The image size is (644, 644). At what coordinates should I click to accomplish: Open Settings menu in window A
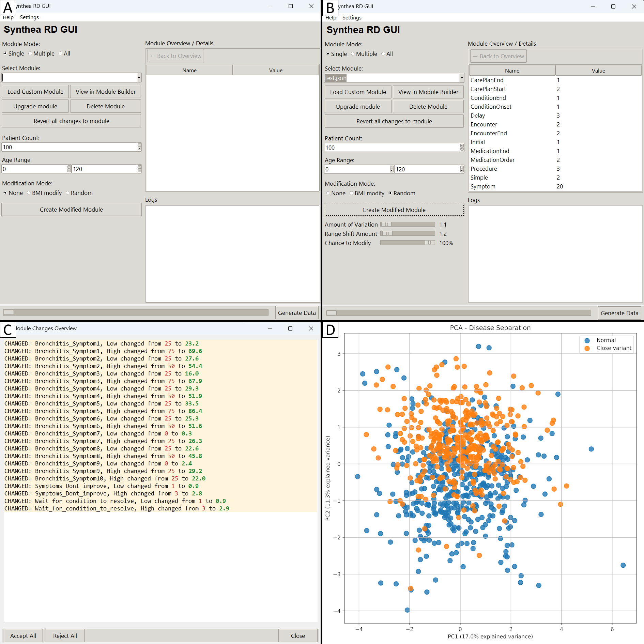[29, 17]
